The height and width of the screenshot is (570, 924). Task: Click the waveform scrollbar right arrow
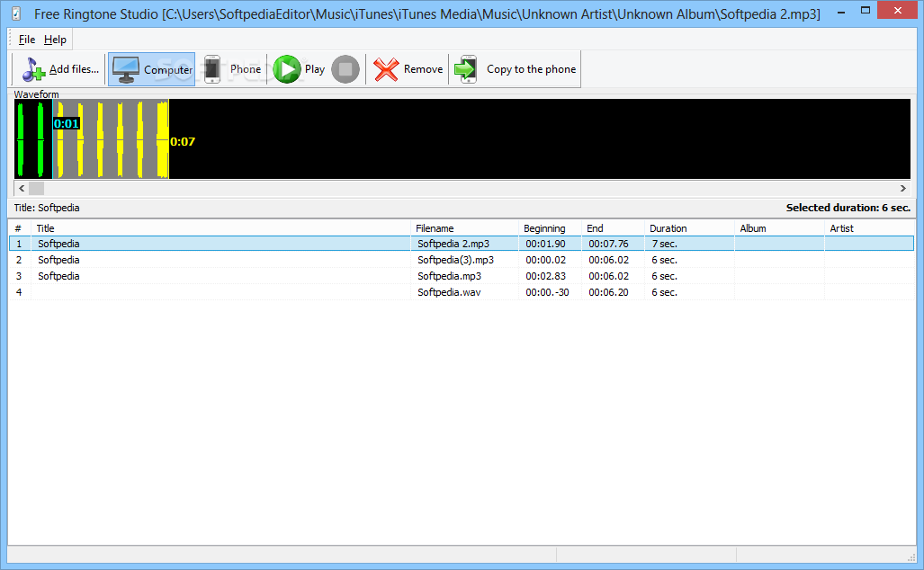tap(902, 189)
